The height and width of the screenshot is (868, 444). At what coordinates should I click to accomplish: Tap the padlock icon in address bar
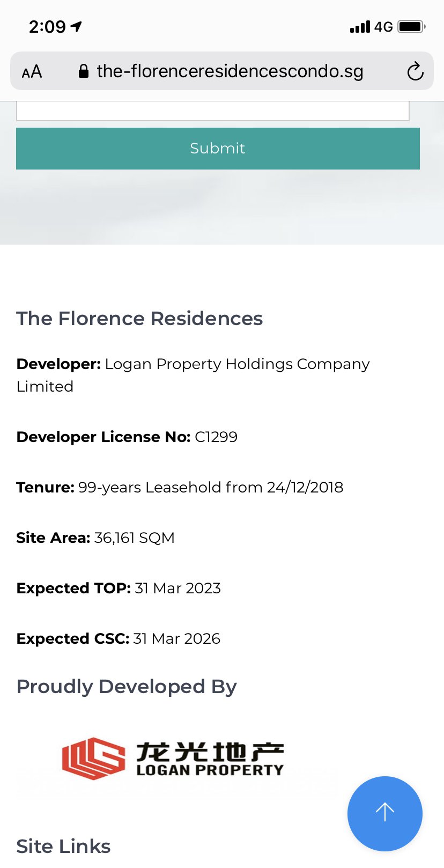(83, 71)
